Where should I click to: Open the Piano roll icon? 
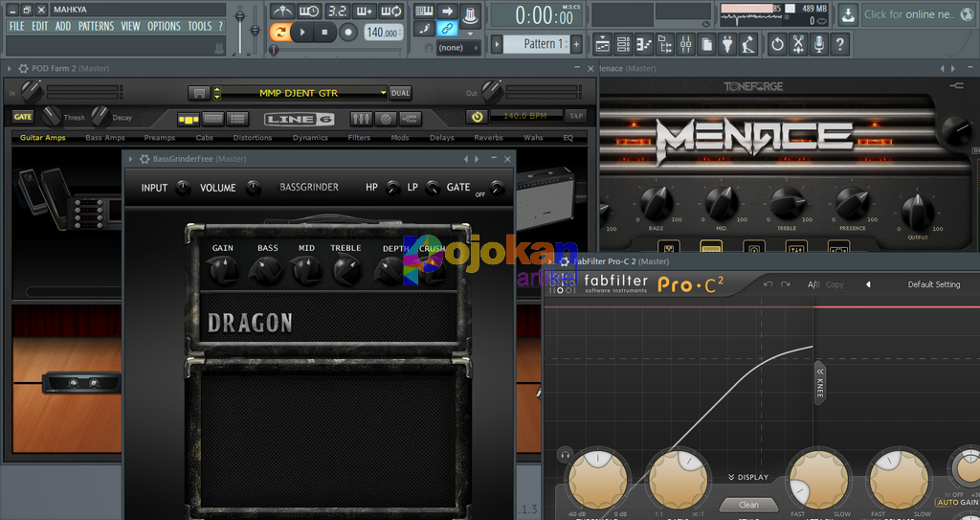644,44
